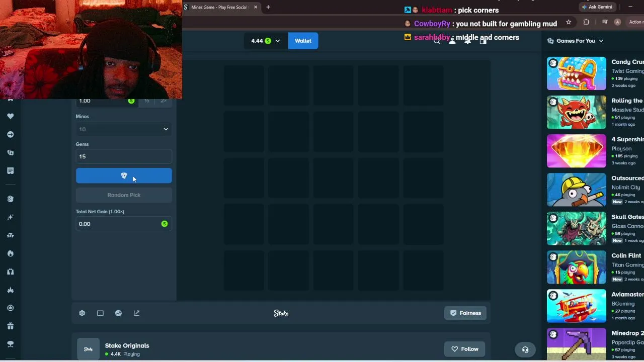Screen dimensions: 644x362
Task: Open the gift box icon in sidebar
Action: pyautogui.click(x=10, y=326)
